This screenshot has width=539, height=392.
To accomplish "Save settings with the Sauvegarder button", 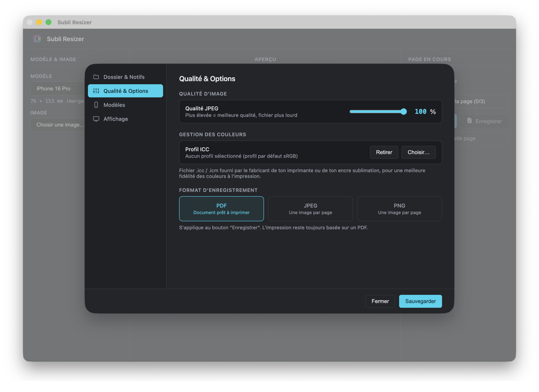I will pos(420,301).
